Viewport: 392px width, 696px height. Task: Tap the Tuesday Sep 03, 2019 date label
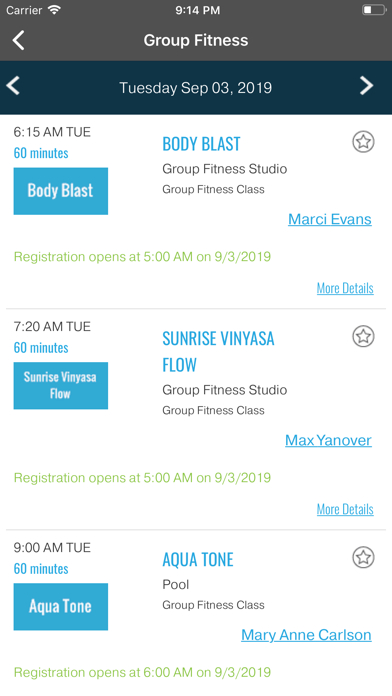coord(195,88)
